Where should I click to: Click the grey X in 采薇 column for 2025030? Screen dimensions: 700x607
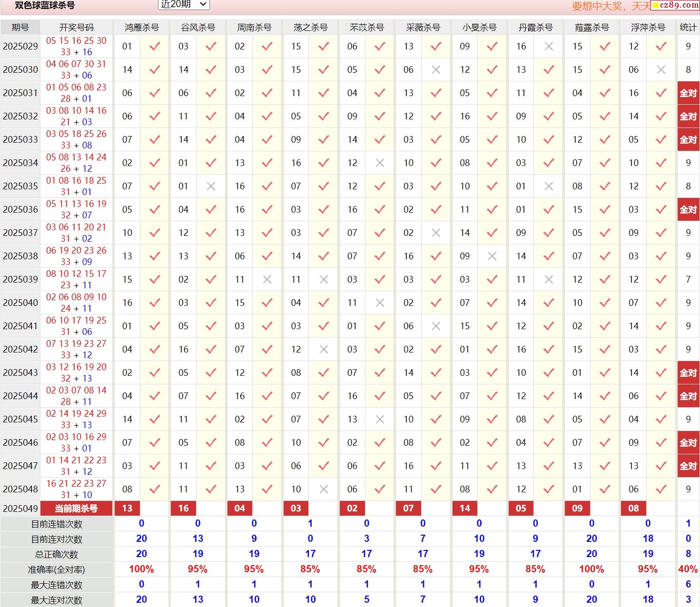pos(436,70)
